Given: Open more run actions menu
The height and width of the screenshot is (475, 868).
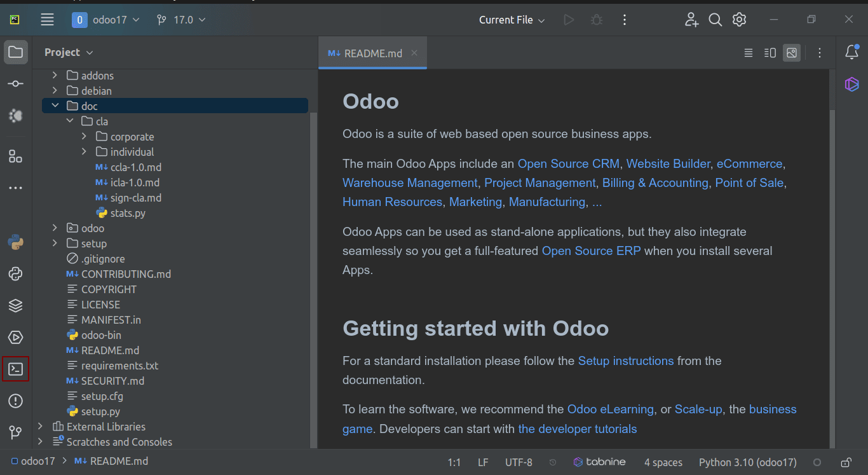Looking at the screenshot, I should point(625,20).
